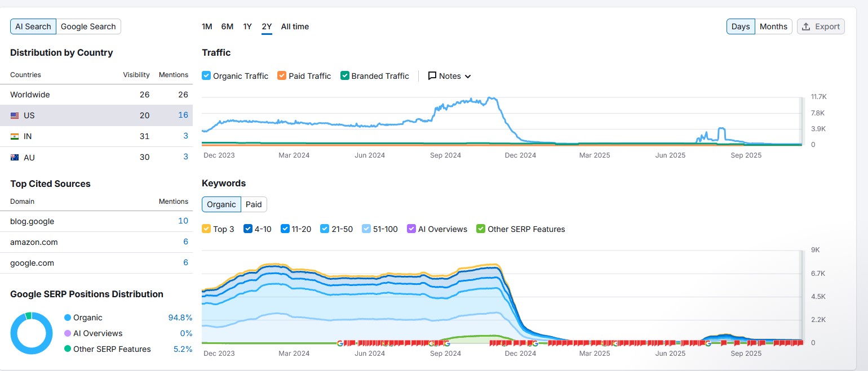Click the Notes speech bubble icon

click(x=432, y=76)
